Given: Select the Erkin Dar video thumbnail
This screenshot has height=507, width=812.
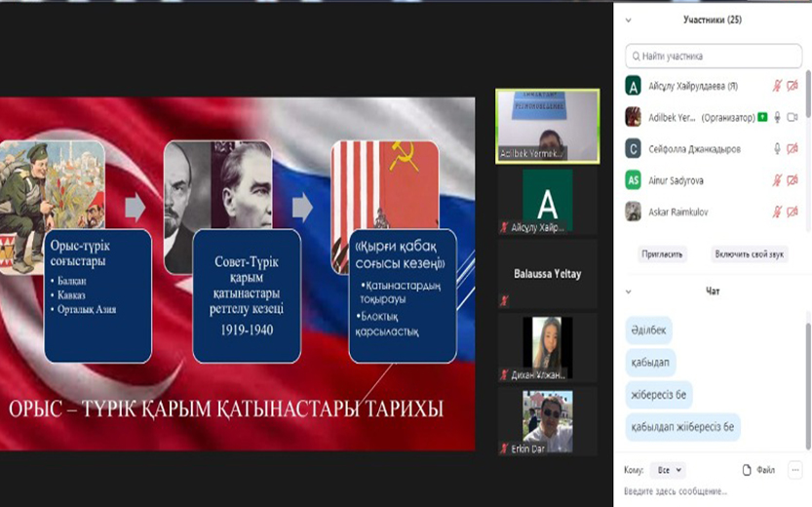Looking at the screenshot, I should click(548, 421).
